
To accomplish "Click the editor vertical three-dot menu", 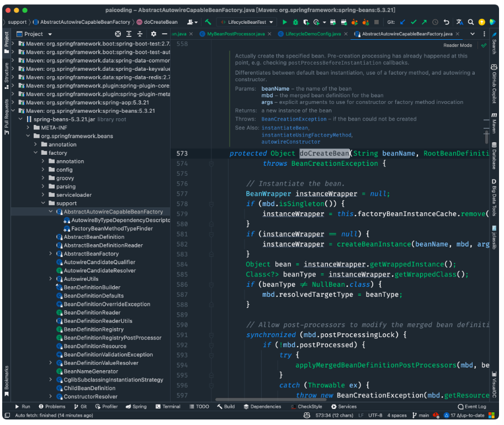I will pos(484,34).
